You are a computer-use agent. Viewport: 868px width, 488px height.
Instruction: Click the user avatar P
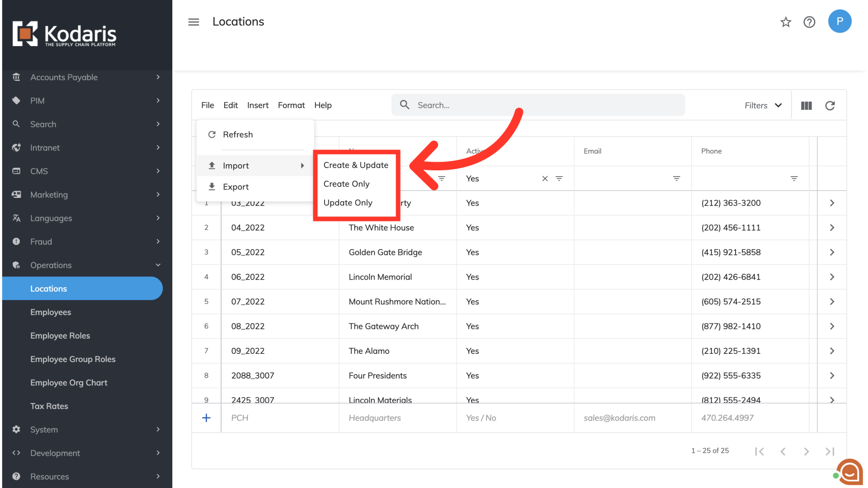tap(840, 21)
